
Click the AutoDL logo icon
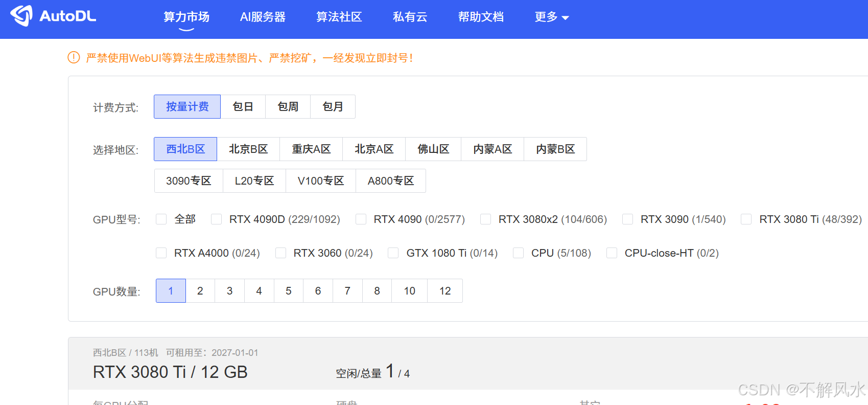tap(21, 16)
